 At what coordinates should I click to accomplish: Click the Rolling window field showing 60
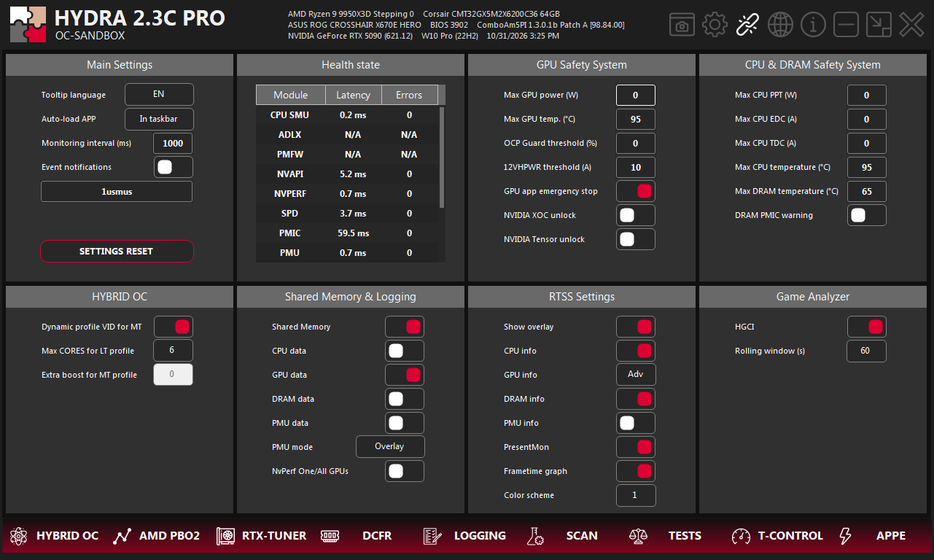[867, 351]
